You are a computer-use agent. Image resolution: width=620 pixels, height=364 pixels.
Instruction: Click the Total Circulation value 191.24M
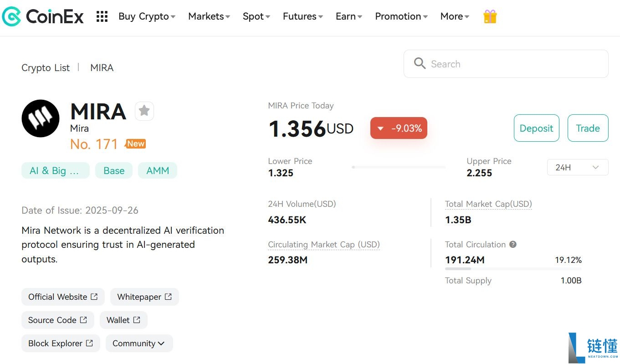point(465,260)
